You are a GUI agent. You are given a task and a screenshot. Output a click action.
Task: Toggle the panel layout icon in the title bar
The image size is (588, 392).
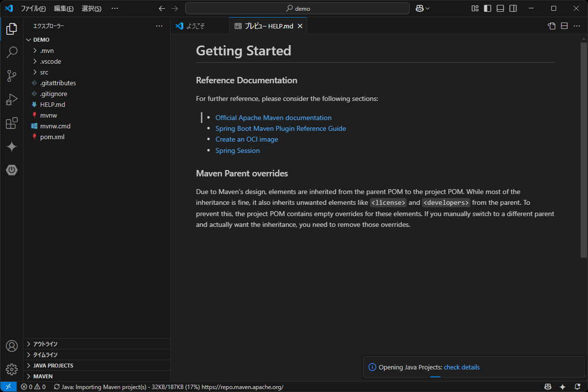(500, 8)
